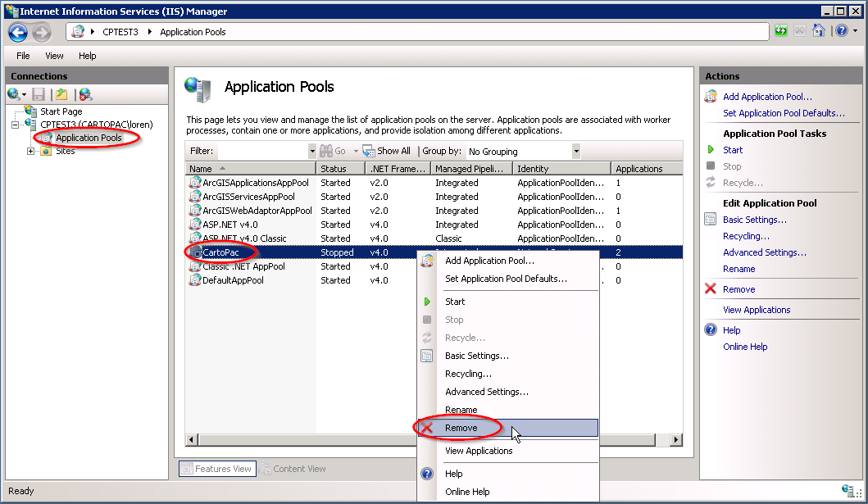Click Rename link in Actions pane
This screenshot has width=868, height=504.
[x=739, y=269]
